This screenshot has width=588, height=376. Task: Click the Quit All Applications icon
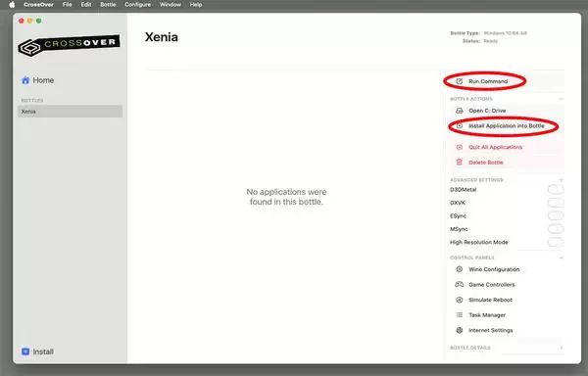click(459, 147)
